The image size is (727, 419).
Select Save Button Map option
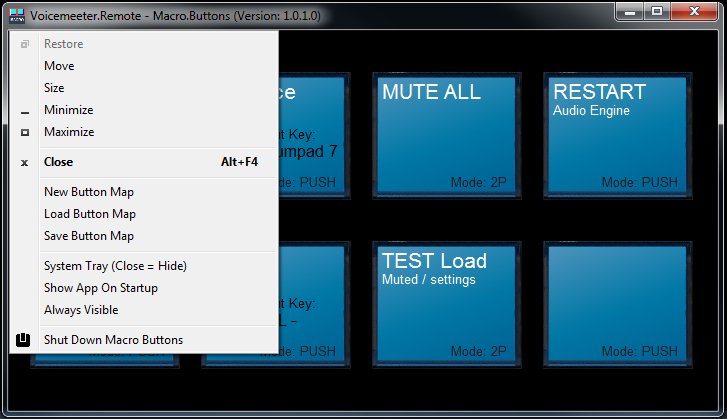pyautogui.click(x=144, y=235)
